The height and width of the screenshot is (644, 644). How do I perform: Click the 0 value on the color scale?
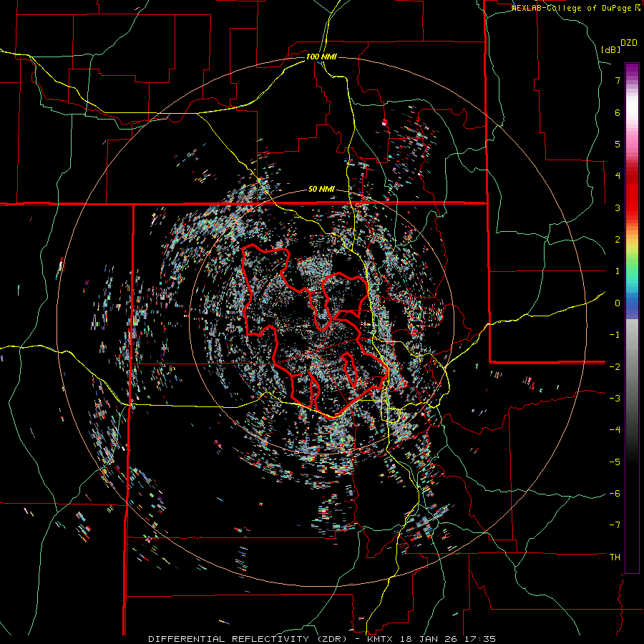click(618, 303)
